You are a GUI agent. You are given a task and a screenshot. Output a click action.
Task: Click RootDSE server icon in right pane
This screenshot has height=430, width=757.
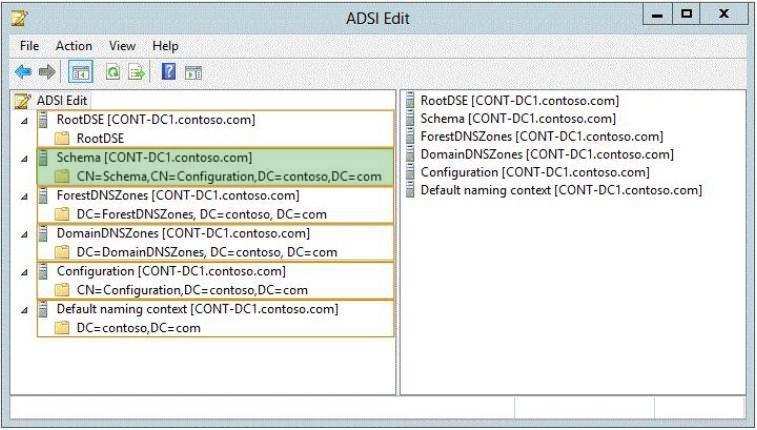tap(410, 100)
